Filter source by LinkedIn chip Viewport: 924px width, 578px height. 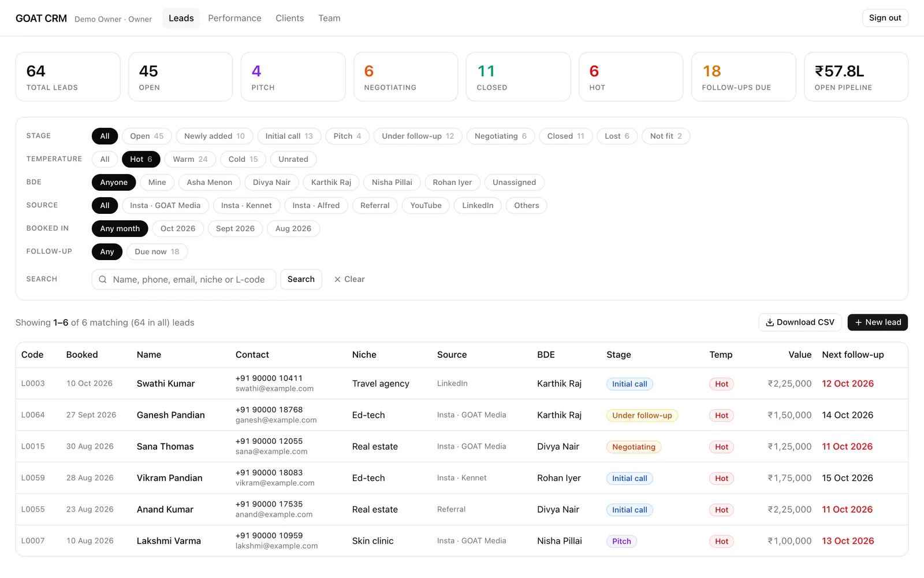coord(478,206)
